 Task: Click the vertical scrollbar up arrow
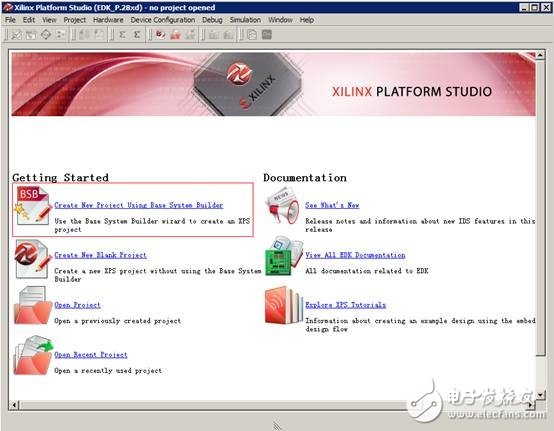tap(540, 55)
